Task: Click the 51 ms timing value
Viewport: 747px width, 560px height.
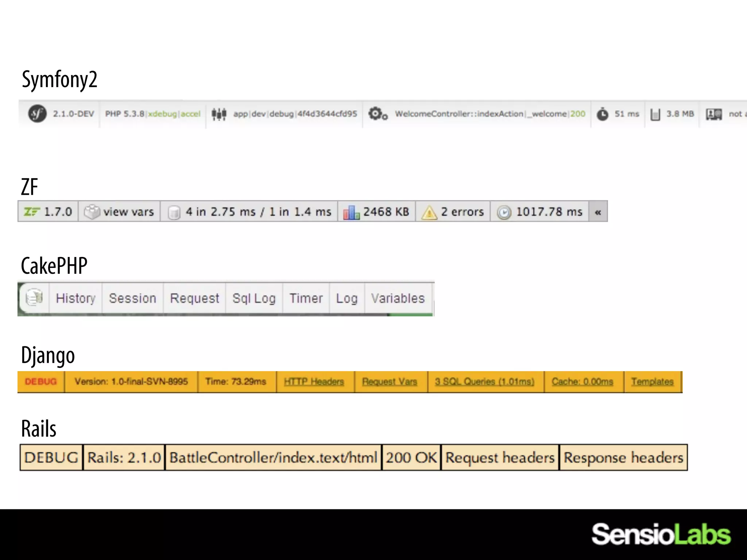Action: [x=627, y=114]
